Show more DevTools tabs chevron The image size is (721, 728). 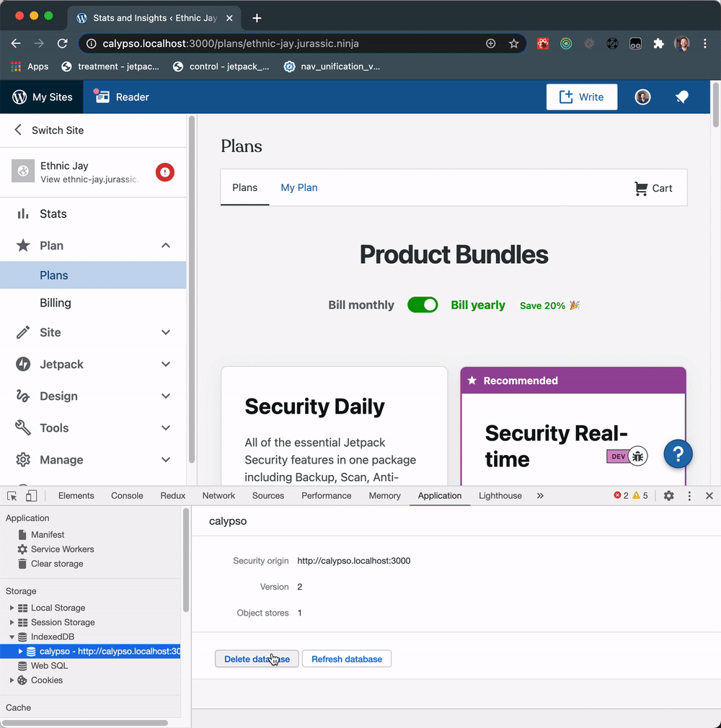[540, 496]
